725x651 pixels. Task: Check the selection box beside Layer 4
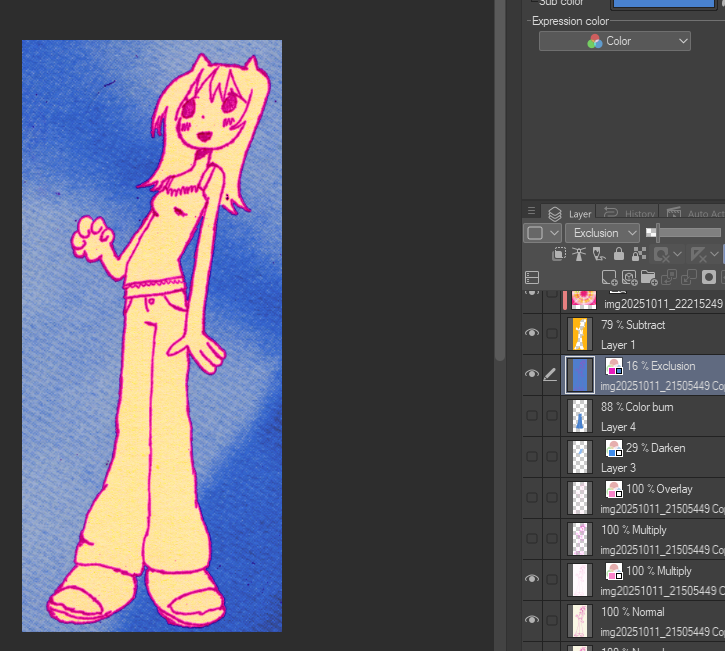(552, 415)
